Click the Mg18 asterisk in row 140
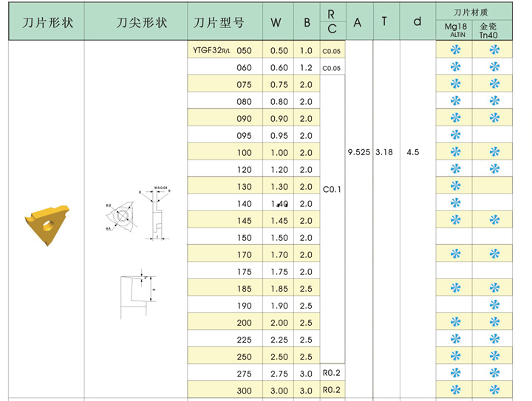 (x=455, y=202)
